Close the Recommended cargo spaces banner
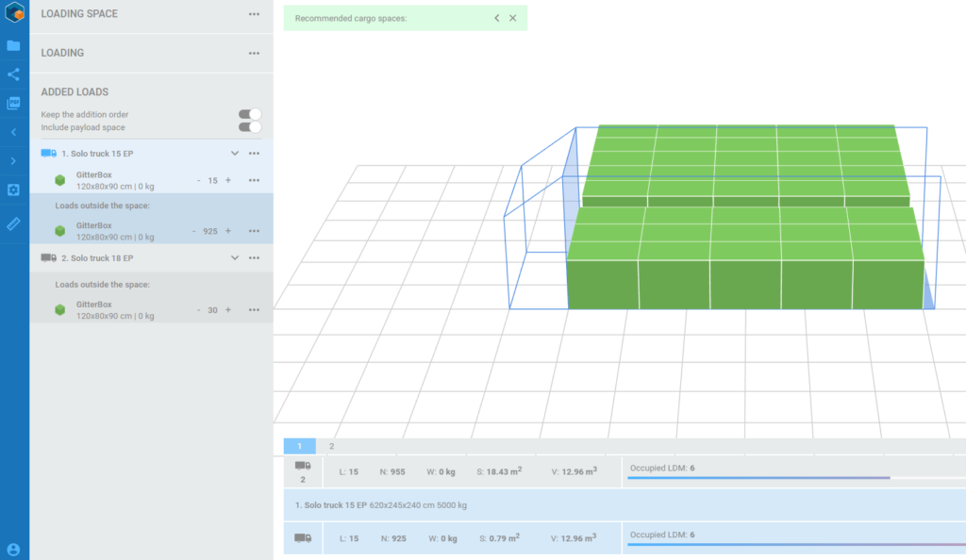Screen dimensions: 966x560 (x=513, y=18)
